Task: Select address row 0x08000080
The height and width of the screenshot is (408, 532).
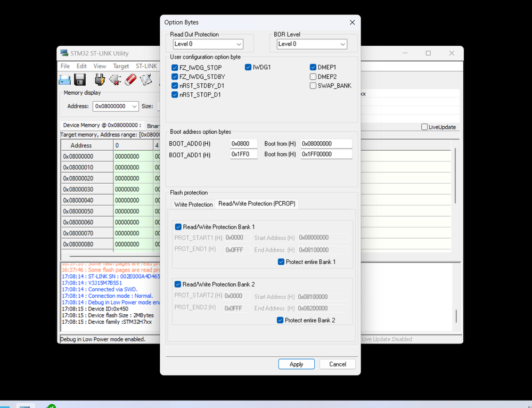Action: coord(87,244)
